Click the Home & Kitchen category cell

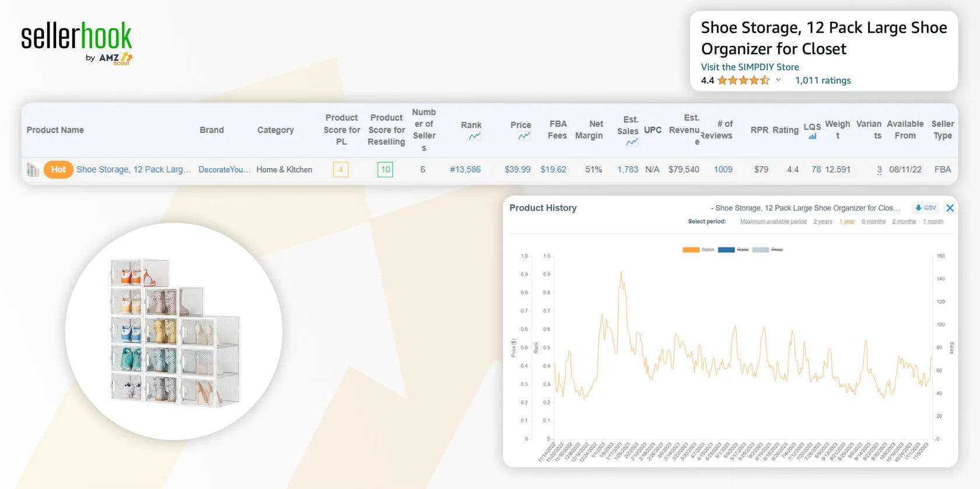pyautogui.click(x=284, y=170)
